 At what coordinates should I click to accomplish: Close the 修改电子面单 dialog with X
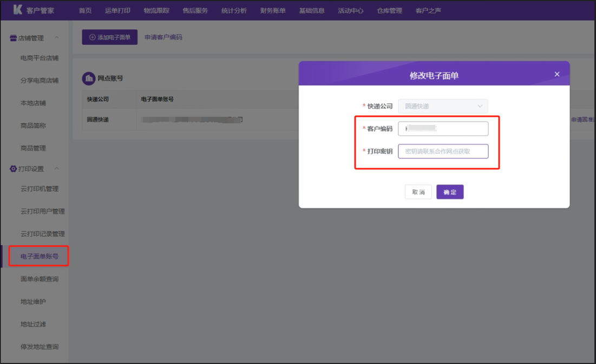pyautogui.click(x=557, y=75)
